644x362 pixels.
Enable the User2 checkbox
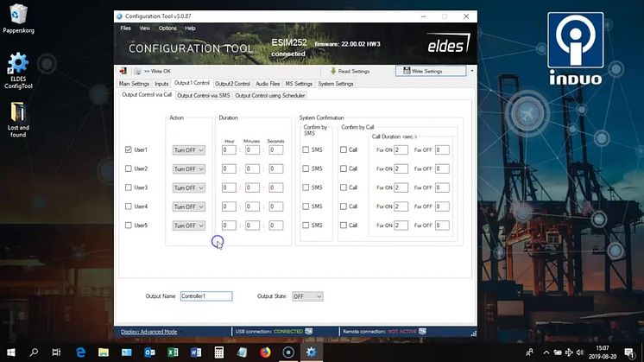pos(128,168)
